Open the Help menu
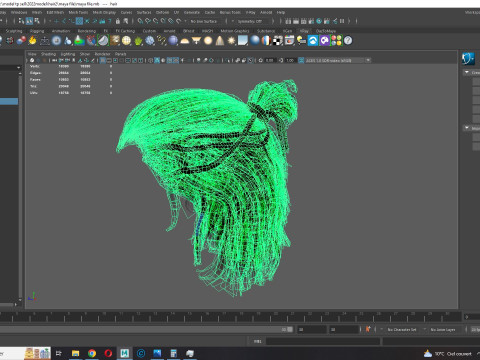This screenshot has width=480, height=360. (x=281, y=12)
